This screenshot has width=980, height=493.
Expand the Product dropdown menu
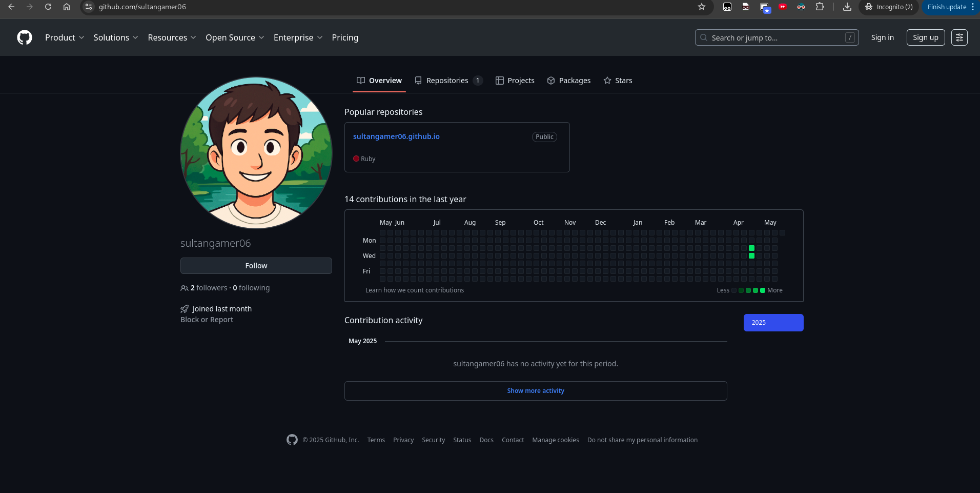pos(65,37)
